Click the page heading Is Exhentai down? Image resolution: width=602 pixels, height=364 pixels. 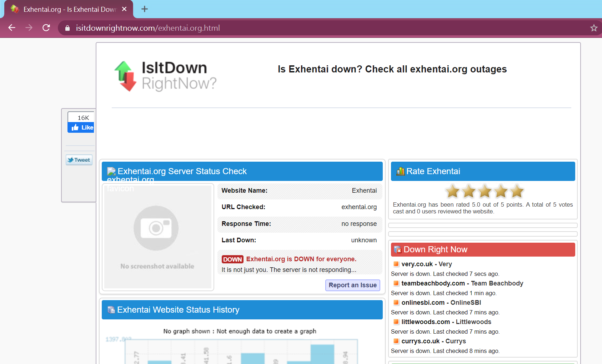[x=392, y=69]
